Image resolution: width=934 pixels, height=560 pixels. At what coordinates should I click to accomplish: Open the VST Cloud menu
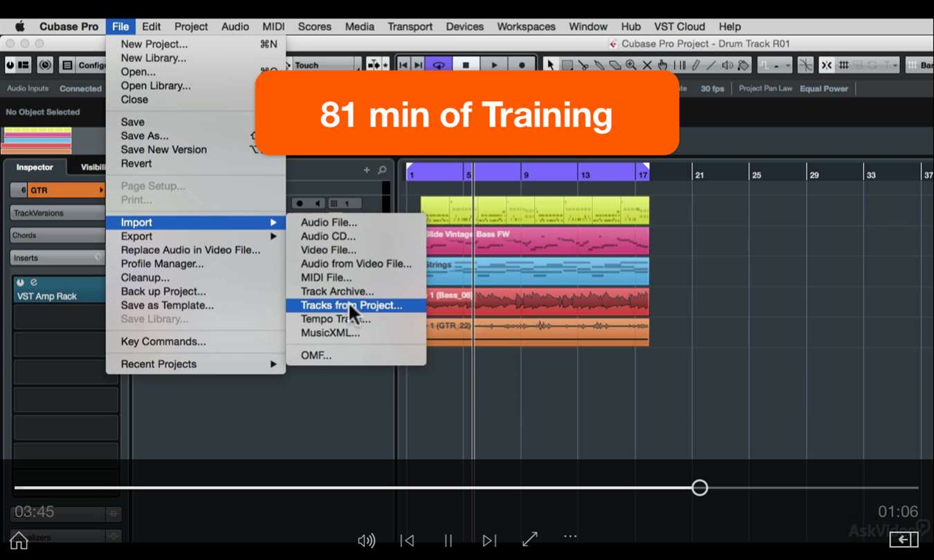coord(679,26)
